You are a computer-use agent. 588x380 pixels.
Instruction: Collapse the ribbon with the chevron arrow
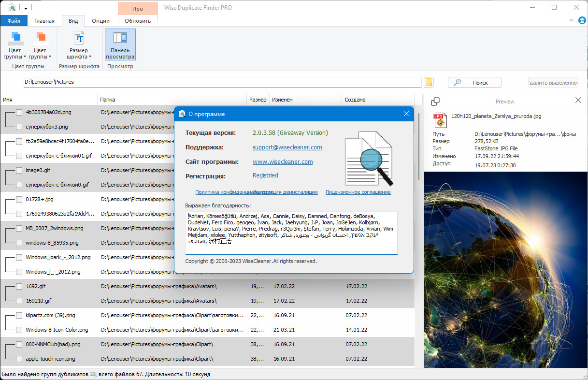tap(572, 20)
